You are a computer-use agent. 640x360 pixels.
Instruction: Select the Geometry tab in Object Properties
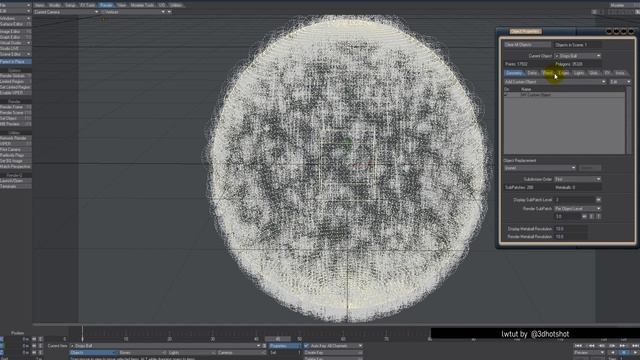coord(514,73)
